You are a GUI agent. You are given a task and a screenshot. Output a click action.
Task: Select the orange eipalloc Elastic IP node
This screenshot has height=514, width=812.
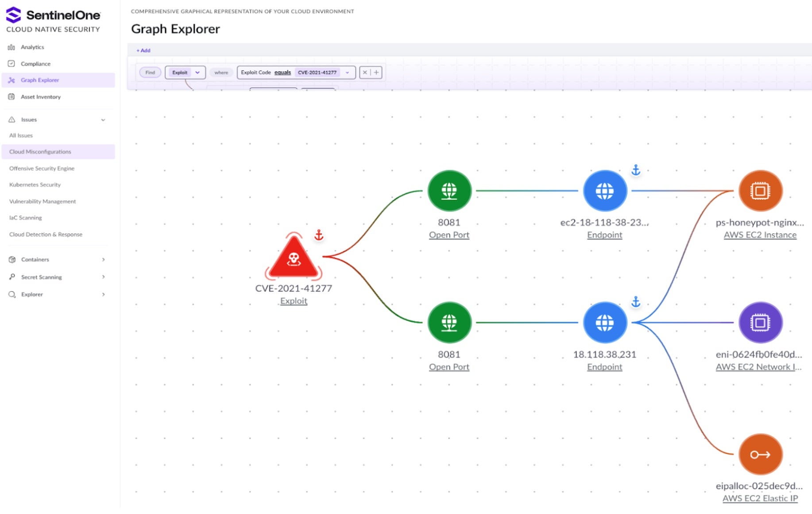pos(760,454)
